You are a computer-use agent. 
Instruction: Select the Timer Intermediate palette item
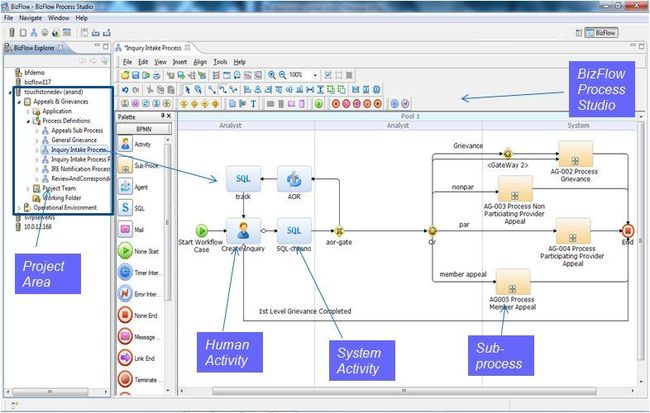coord(140,272)
